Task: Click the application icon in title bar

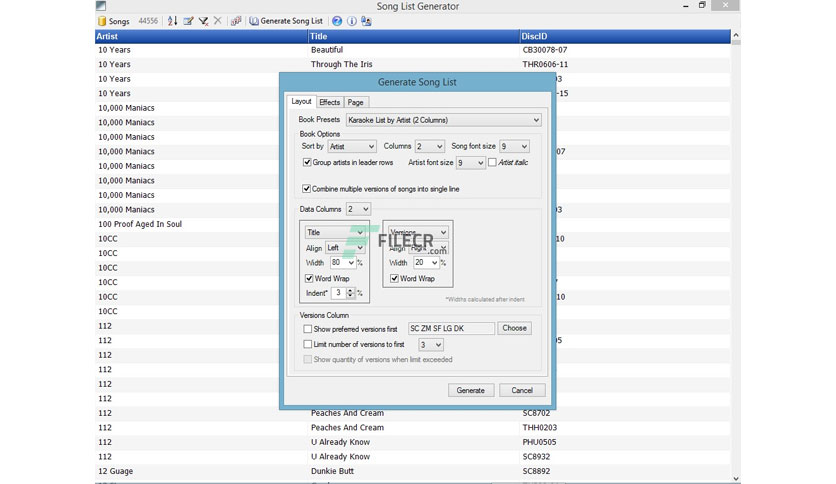Action: tap(101, 6)
